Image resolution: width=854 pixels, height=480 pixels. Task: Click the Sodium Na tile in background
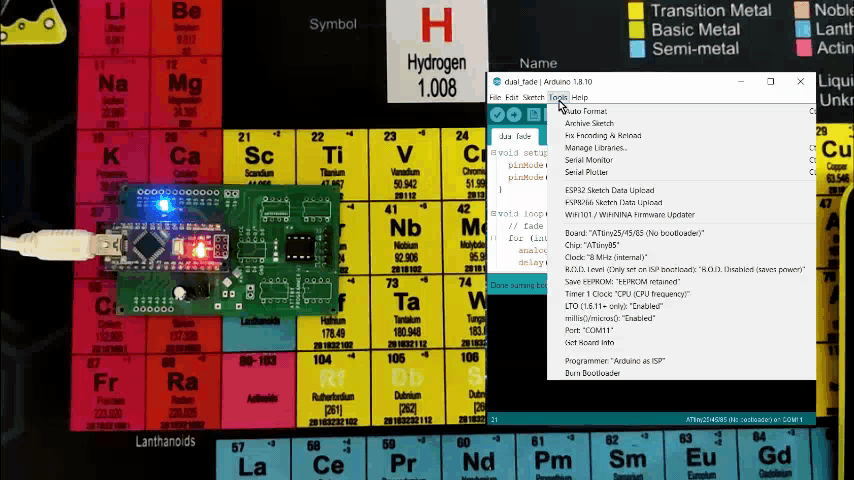click(113, 93)
